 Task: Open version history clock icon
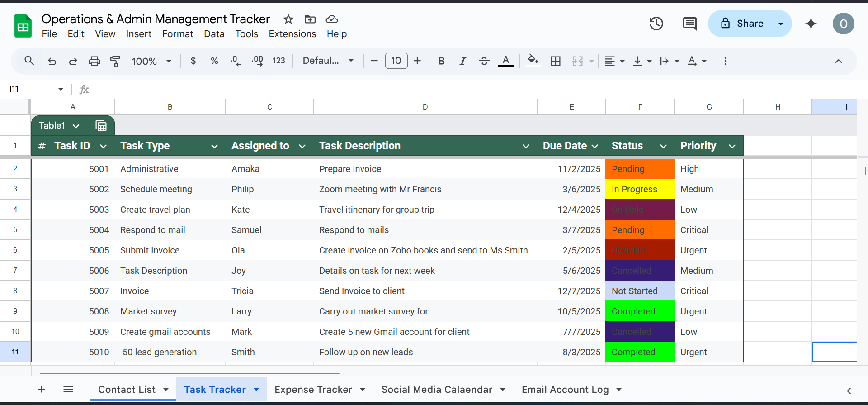click(656, 24)
